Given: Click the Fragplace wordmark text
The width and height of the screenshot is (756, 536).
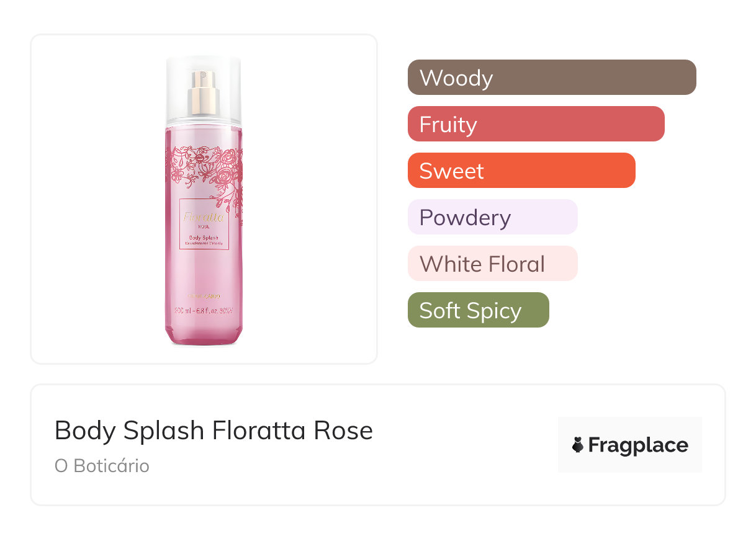Looking at the screenshot, I should (x=638, y=445).
